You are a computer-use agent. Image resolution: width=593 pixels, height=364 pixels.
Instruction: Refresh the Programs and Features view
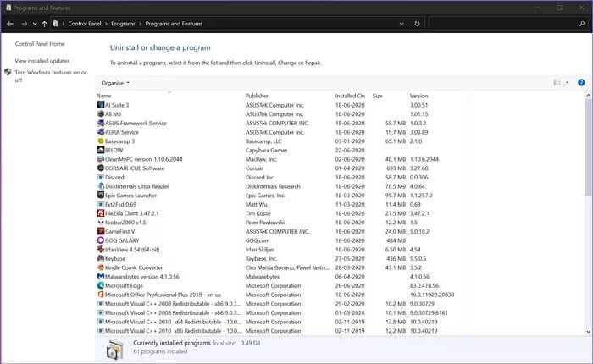point(417,24)
